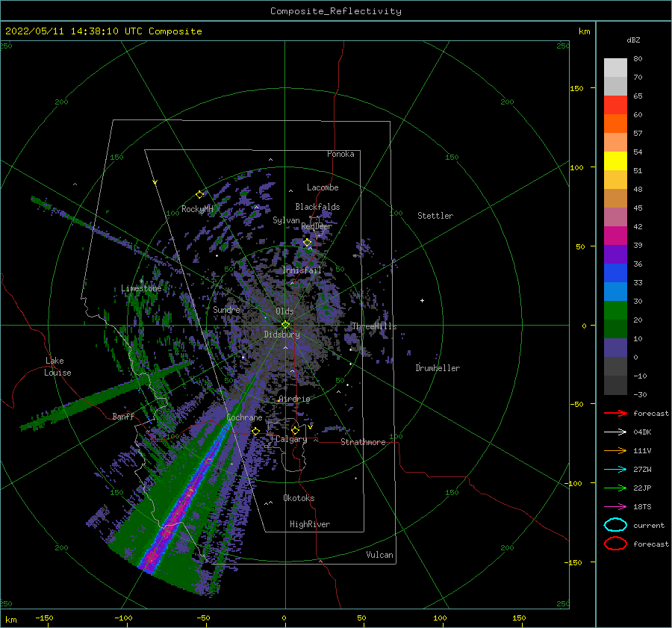Click the -150 value on bottom axis

tap(44, 618)
